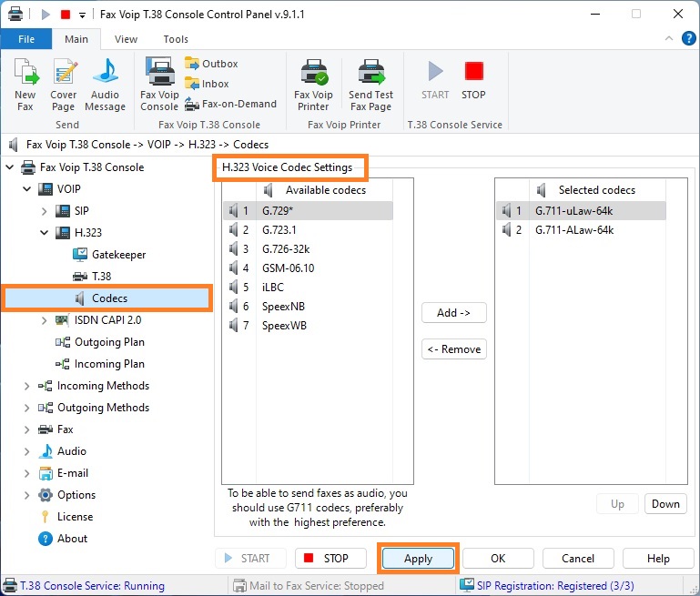Expand the Fax tree node
Image resolution: width=700 pixels, height=596 pixels.
point(26,429)
